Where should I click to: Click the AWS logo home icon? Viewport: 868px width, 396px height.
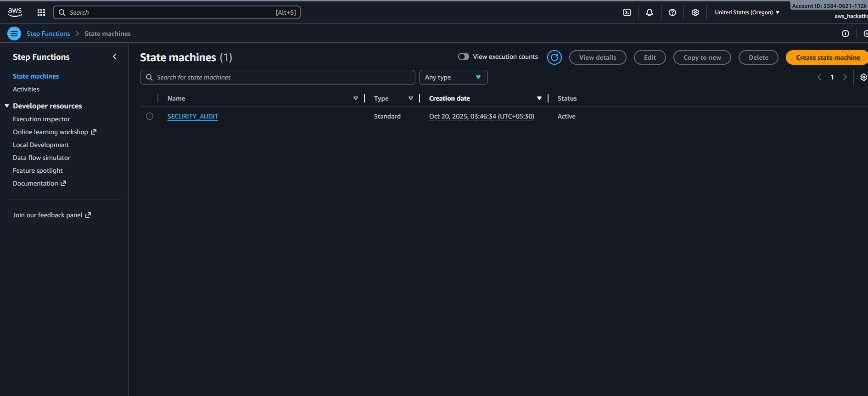(x=15, y=12)
